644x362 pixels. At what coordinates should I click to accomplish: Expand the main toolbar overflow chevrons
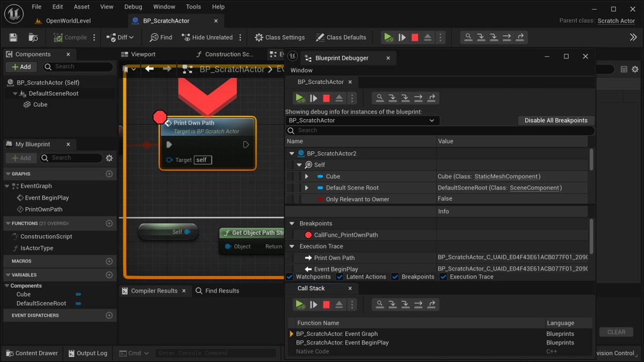[x=633, y=38]
